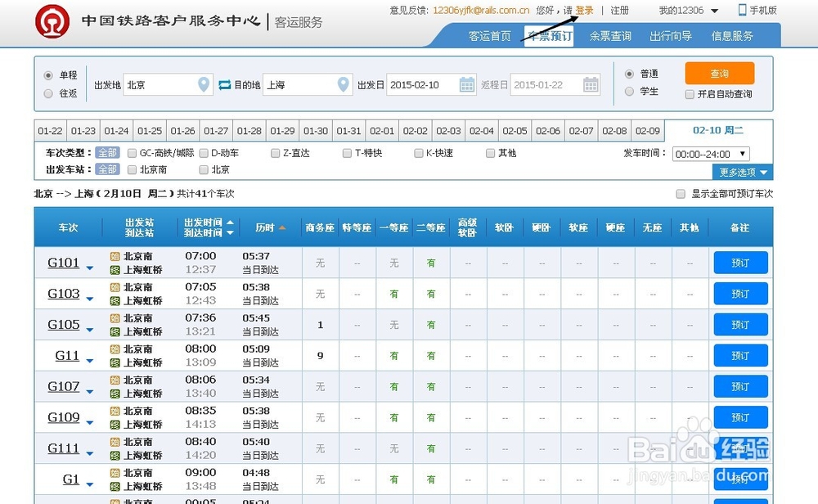Click the mobile phone icon beside 手机版
This screenshot has height=504, width=818.
pyautogui.click(x=742, y=10)
